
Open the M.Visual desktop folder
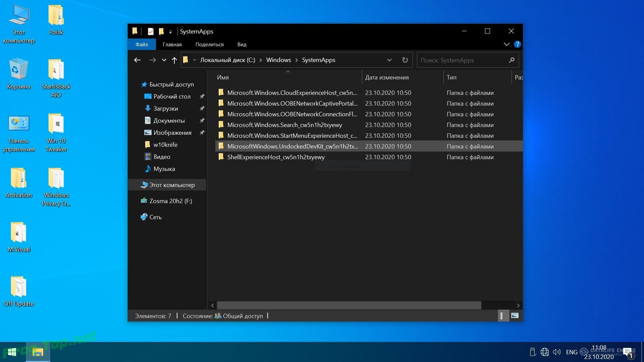point(19,237)
